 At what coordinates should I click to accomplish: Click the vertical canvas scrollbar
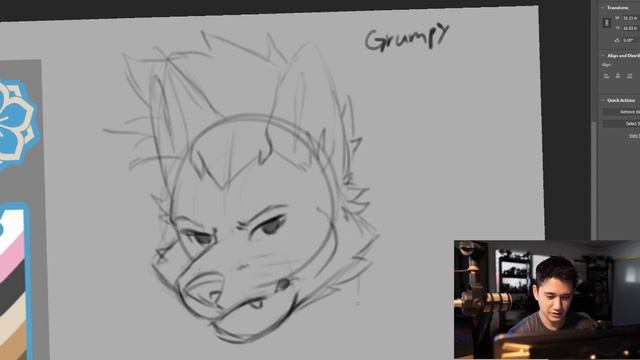coord(594,180)
